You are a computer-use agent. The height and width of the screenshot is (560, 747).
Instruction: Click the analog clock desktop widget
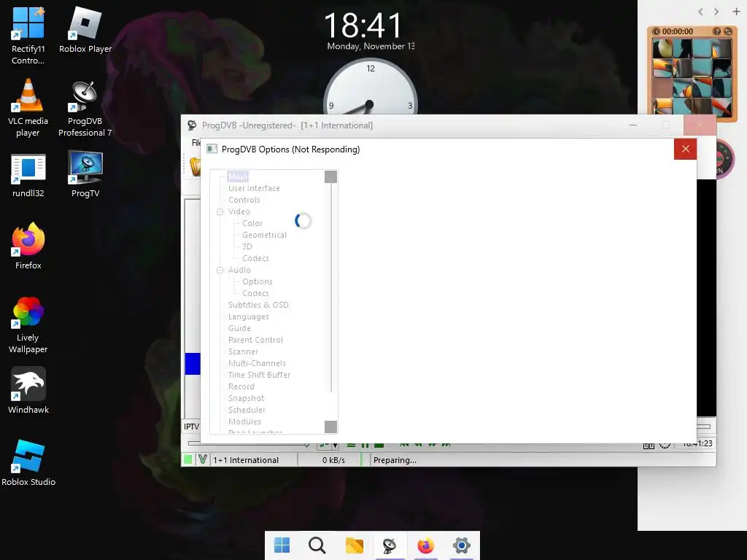[x=370, y=86]
